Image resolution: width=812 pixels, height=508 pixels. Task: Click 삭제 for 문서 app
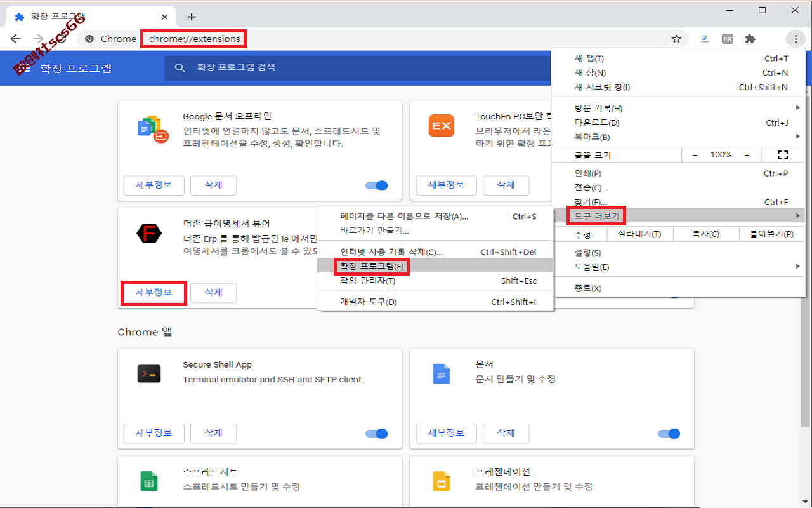pos(506,434)
